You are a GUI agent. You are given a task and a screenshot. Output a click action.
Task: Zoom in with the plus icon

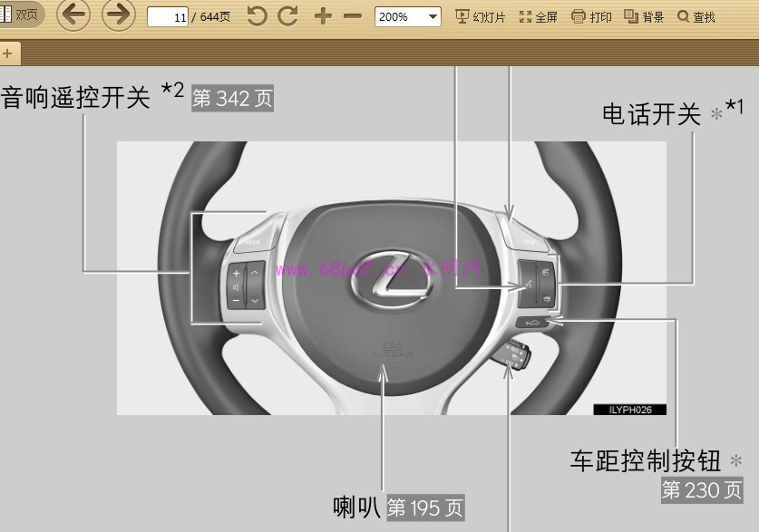click(x=323, y=16)
